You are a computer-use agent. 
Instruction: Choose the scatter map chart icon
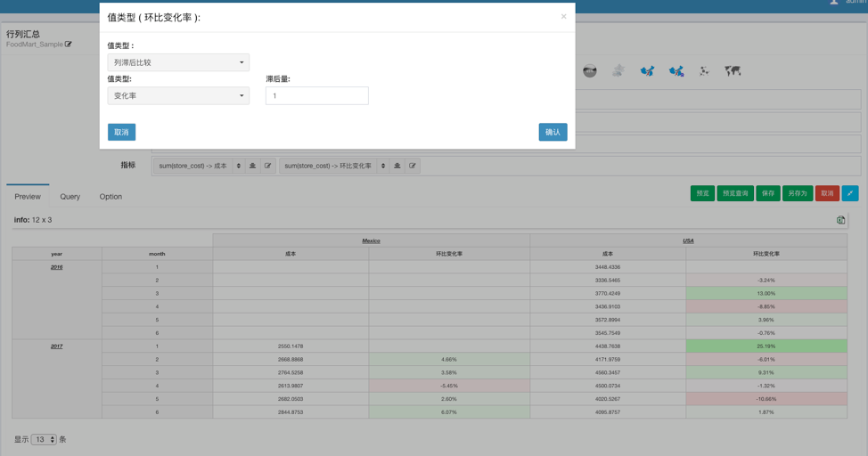704,71
